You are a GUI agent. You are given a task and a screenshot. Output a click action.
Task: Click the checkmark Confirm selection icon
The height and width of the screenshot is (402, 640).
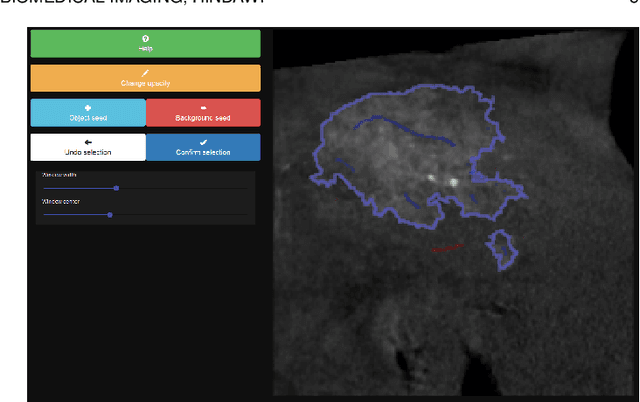[x=203, y=142]
